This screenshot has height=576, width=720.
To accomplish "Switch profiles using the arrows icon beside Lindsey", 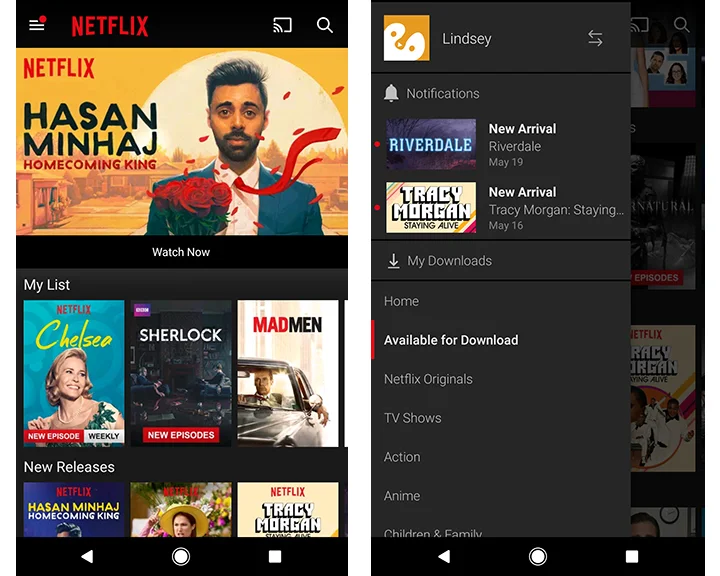I will pos(595,38).
